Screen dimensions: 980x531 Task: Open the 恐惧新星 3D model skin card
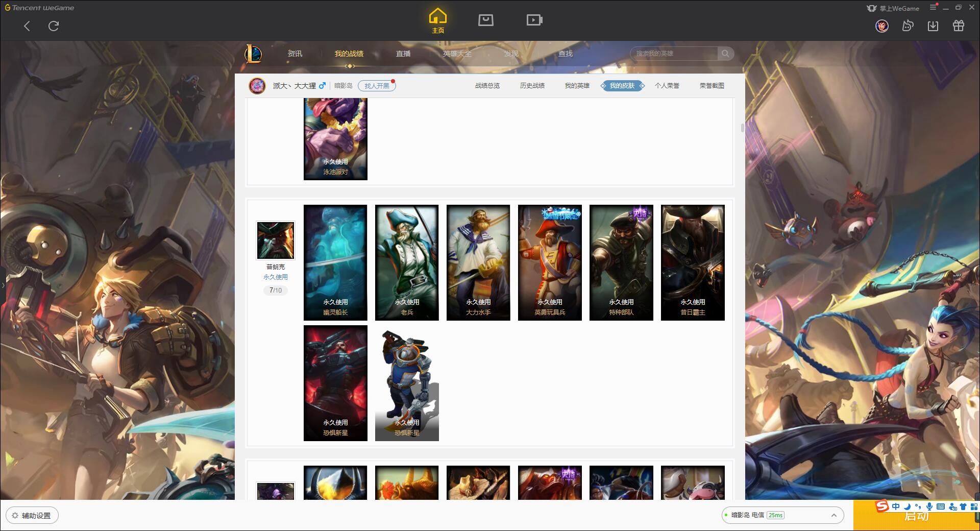pyautogui.click(x=407, y=383)
